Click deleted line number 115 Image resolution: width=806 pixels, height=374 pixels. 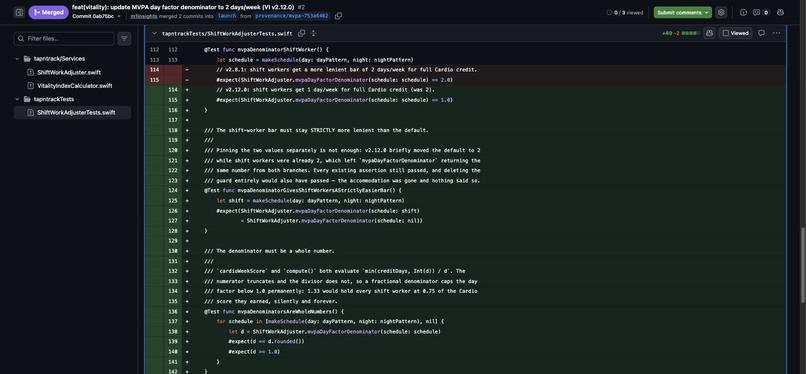154,80
